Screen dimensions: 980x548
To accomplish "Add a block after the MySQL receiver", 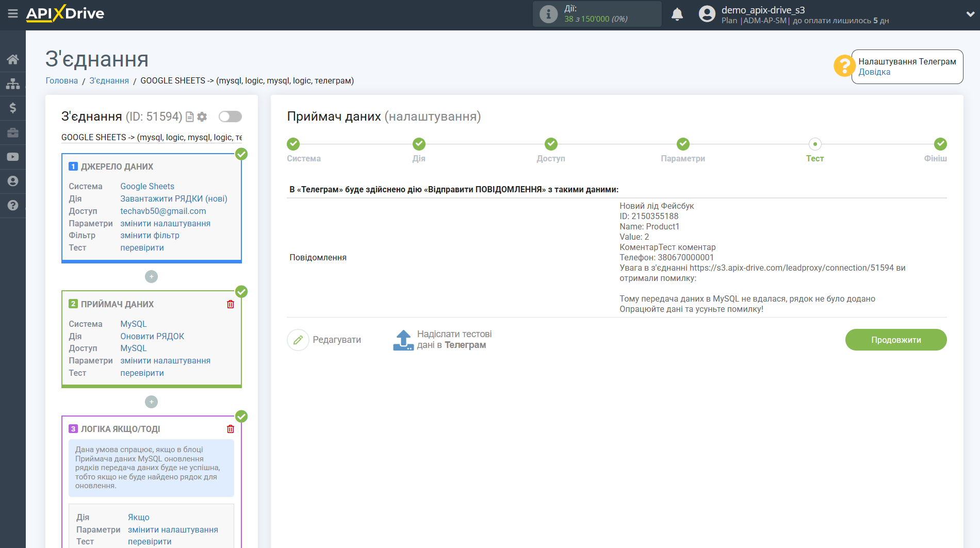I will [x=151, y=402].
